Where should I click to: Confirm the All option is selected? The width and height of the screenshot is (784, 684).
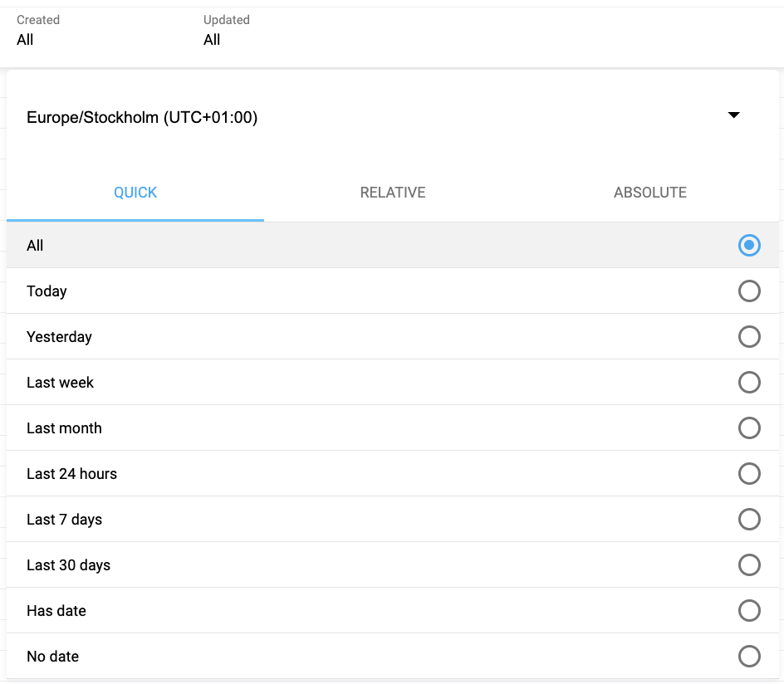click(749, 245)
